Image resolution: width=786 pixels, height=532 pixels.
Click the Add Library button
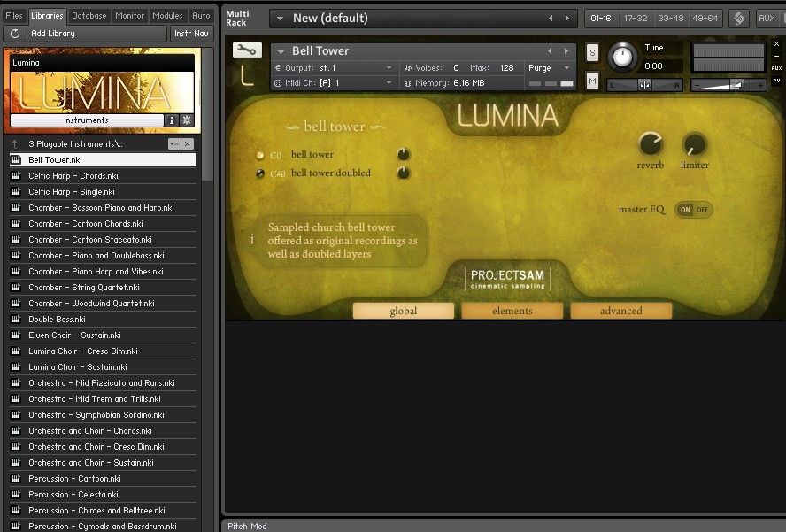[x=85, y=34]
